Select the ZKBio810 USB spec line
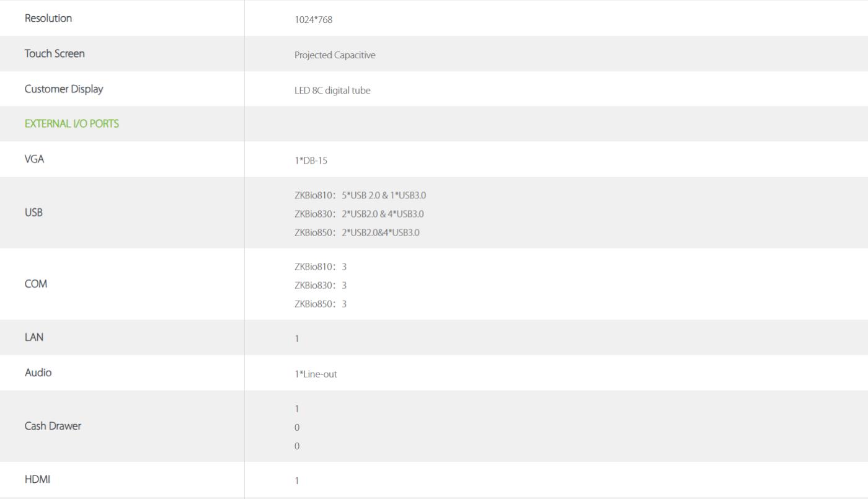Viewport: 868px width, 499px height. [x=360, y=195]
